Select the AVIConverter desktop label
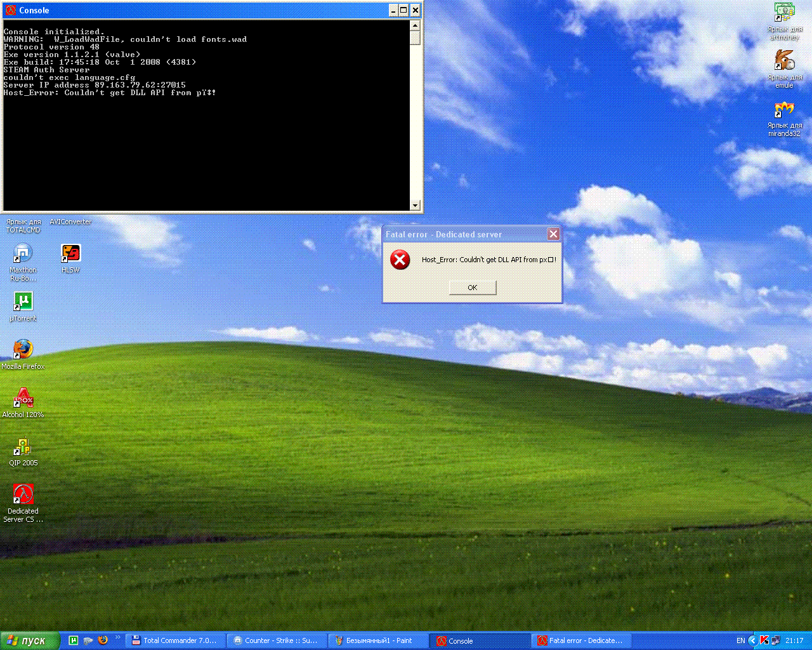The height and width of the screenshot is (650, 812). point(70,222)
